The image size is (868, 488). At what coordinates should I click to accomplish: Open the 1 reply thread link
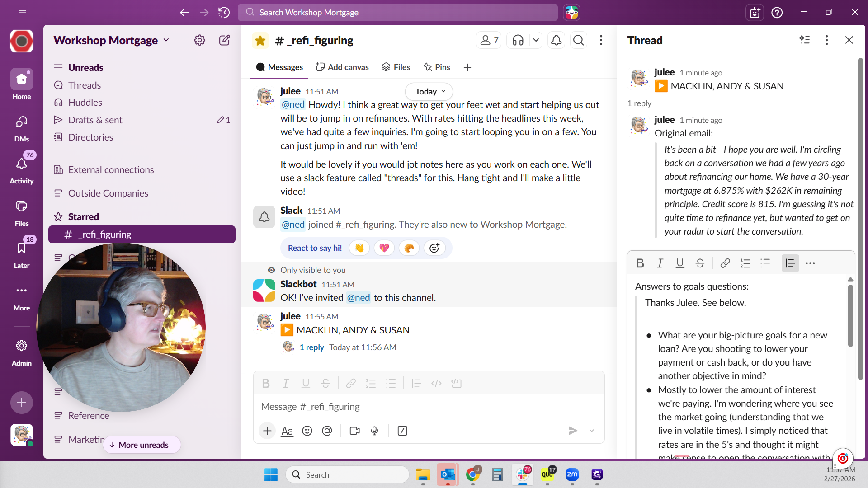pyautogui.click(x=311, y=347)
